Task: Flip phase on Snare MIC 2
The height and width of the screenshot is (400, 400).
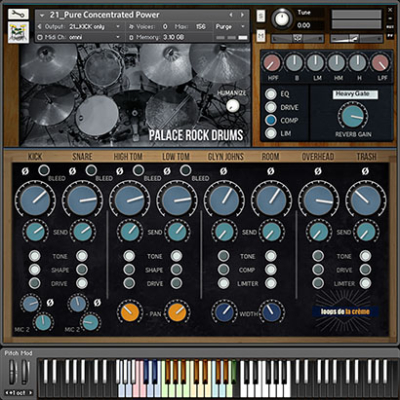Action: pos(97,303)
